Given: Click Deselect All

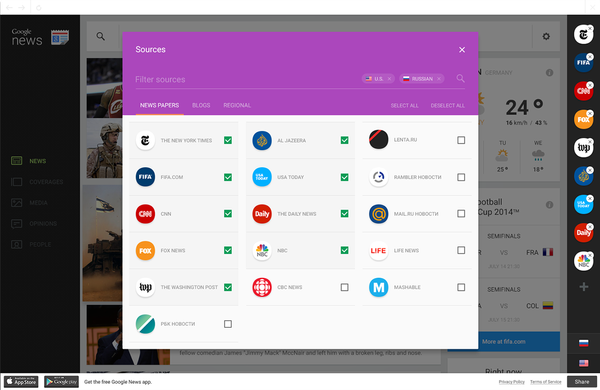Looking at the screenshot, I should tap(447, 106).
